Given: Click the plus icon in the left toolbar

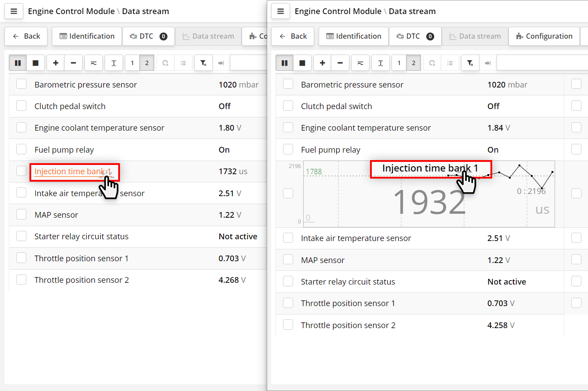Looking at the screenshot, I should [x=55, y=63].
